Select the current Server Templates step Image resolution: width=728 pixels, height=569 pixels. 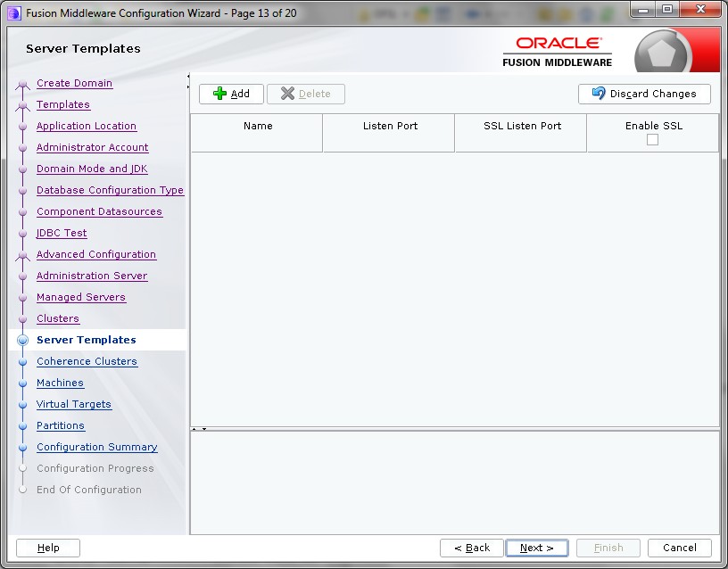87,340
